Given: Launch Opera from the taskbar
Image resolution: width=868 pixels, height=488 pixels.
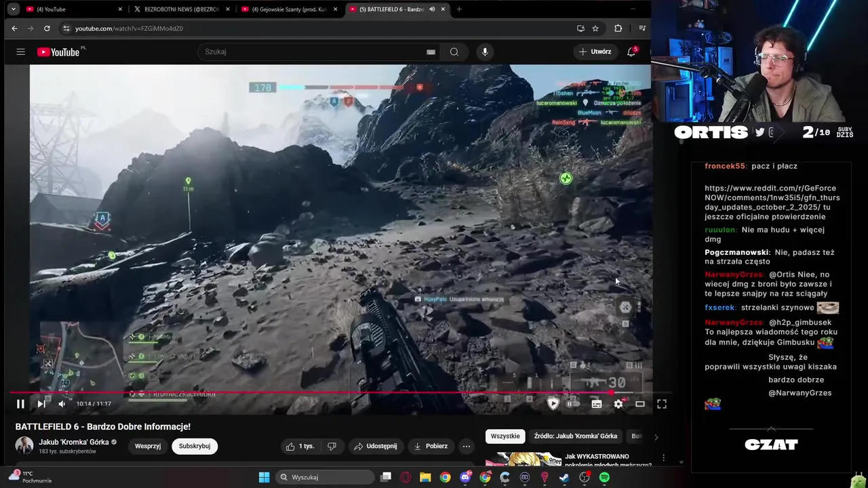Looking at the screenshot, I should tap(406, 477).
